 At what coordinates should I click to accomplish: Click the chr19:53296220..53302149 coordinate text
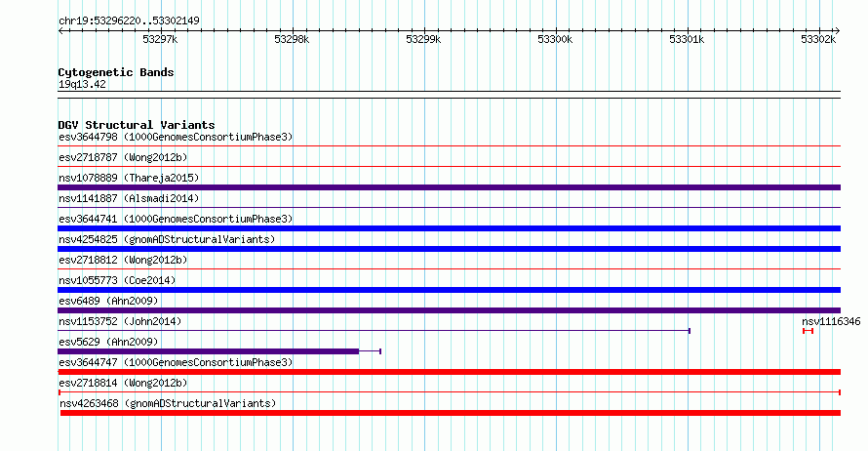(129, 20)
